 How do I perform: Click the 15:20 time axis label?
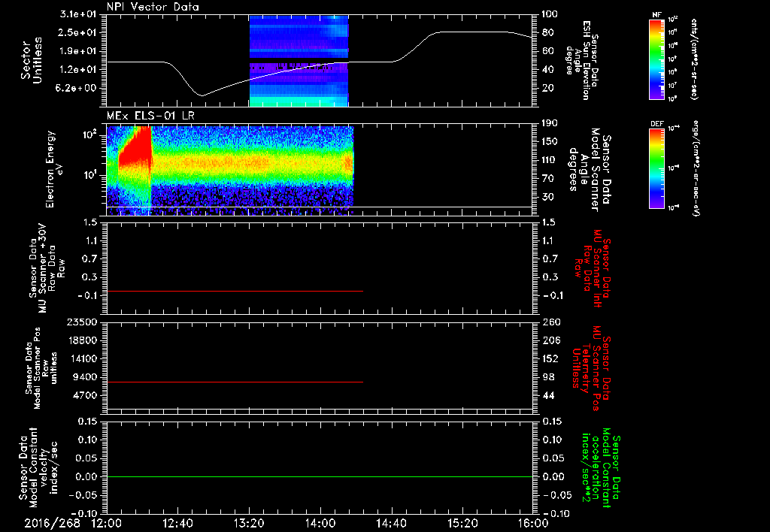point(462,523)
